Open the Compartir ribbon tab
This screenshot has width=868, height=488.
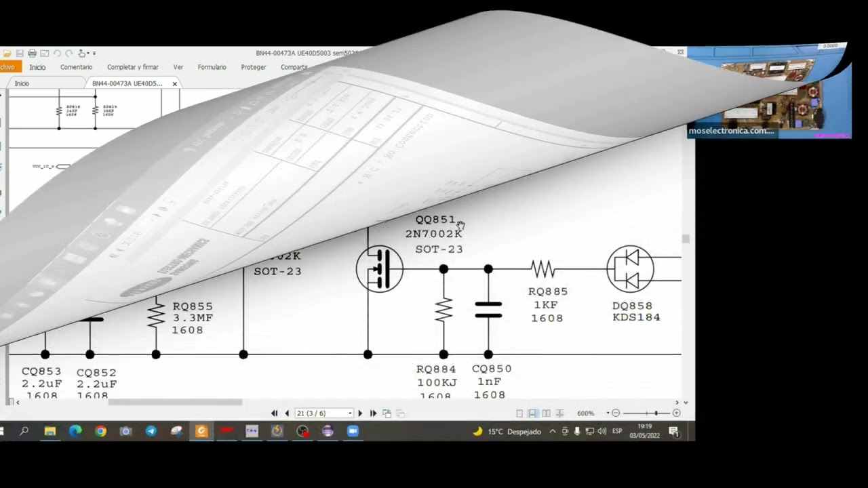[294, 67]
